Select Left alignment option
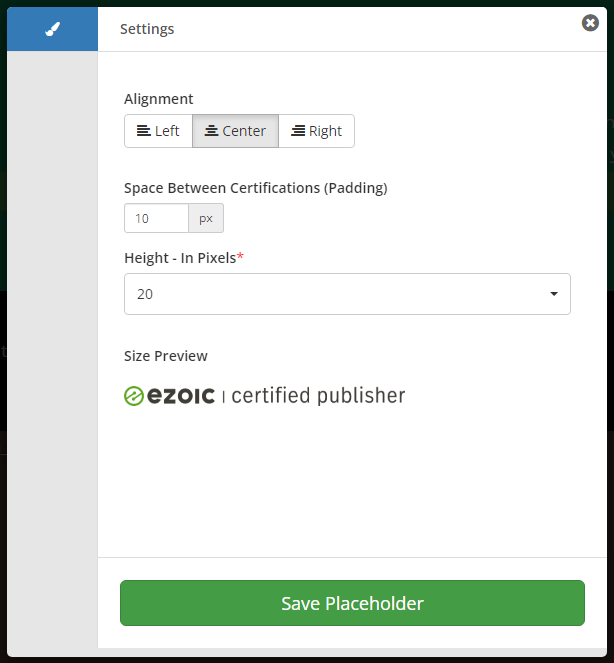Viewport: 614px width, 663px height. click(158, 131)
